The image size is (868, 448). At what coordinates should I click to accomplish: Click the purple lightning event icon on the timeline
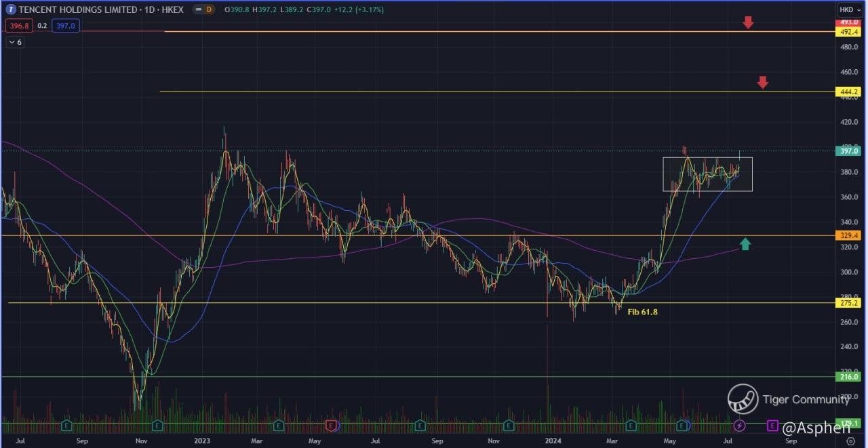740,425
